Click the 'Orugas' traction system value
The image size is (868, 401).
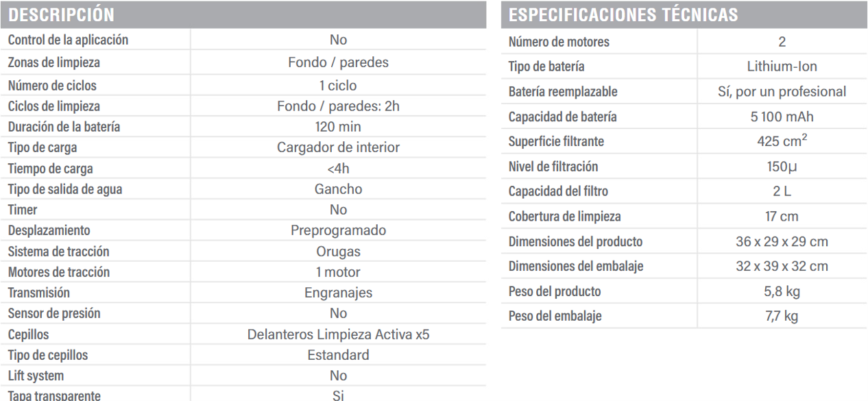[x=338, y=251]
